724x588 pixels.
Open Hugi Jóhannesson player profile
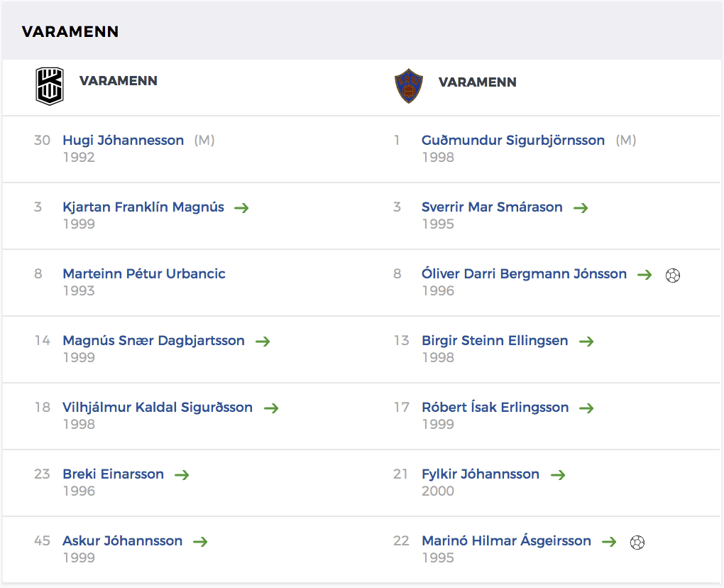[x=124, y=140]
